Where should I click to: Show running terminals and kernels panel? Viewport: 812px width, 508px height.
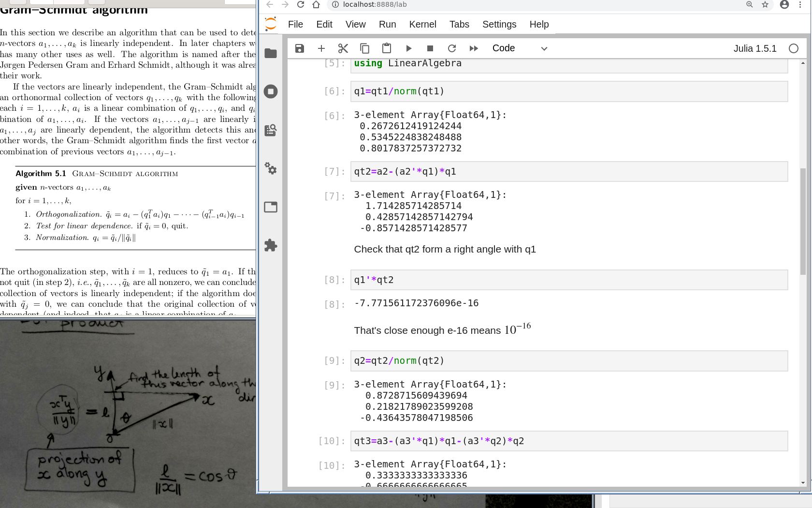pyautogui.click(x=271, y=91)
